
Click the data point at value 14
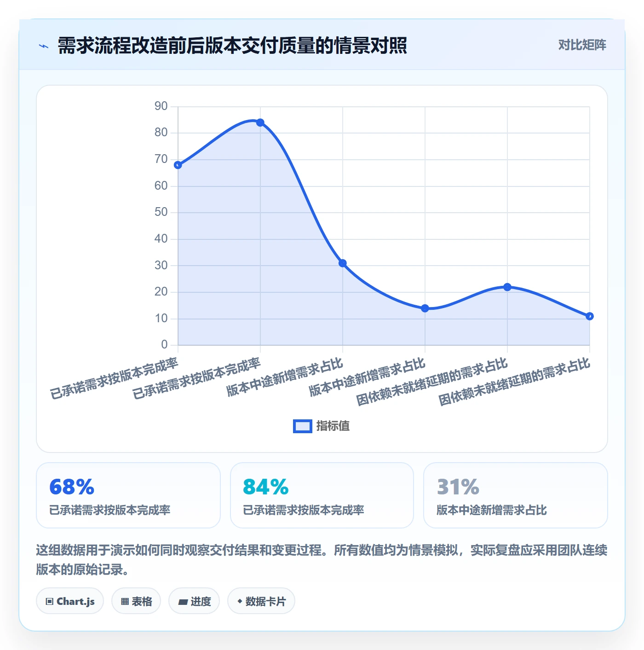[x=425, y=308]
